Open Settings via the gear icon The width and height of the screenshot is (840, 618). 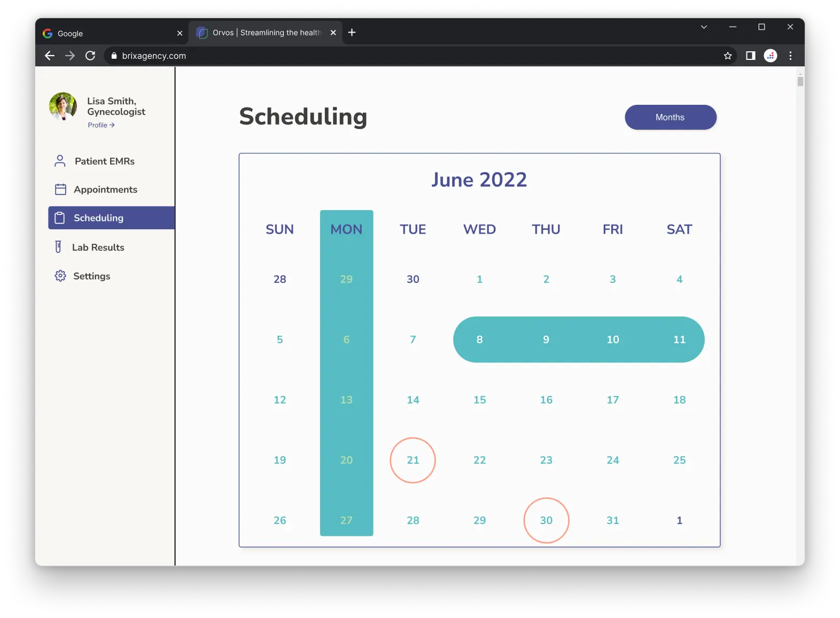(60, 276)
